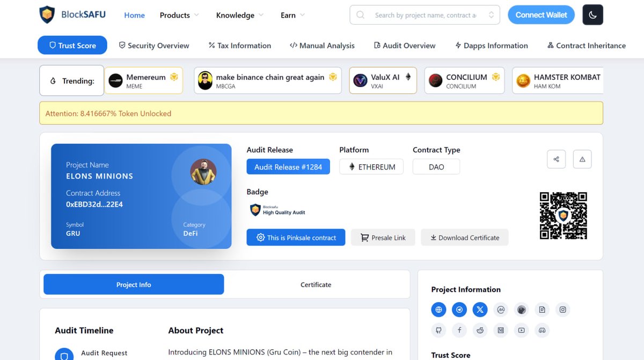
Task: Open the project website globe icon
Action: point(439,310)
